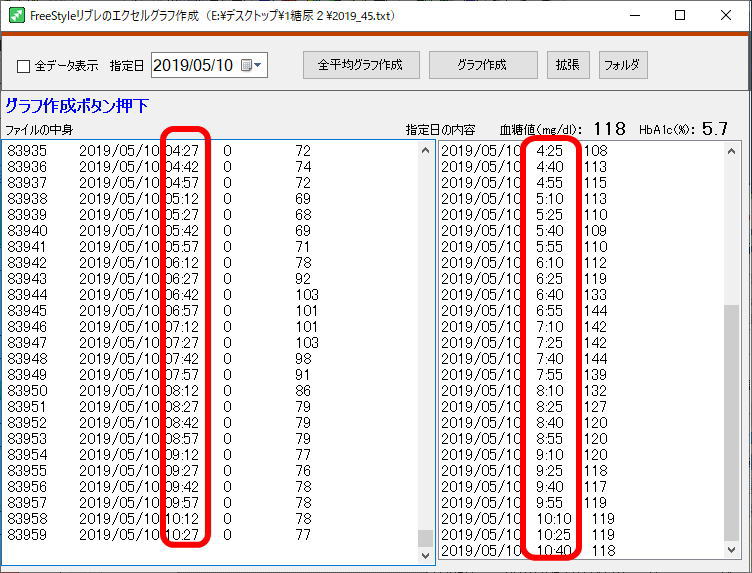Click the 8:40 entry with value 120
This screenshot has height=573, width=752.
click(524, 422)
